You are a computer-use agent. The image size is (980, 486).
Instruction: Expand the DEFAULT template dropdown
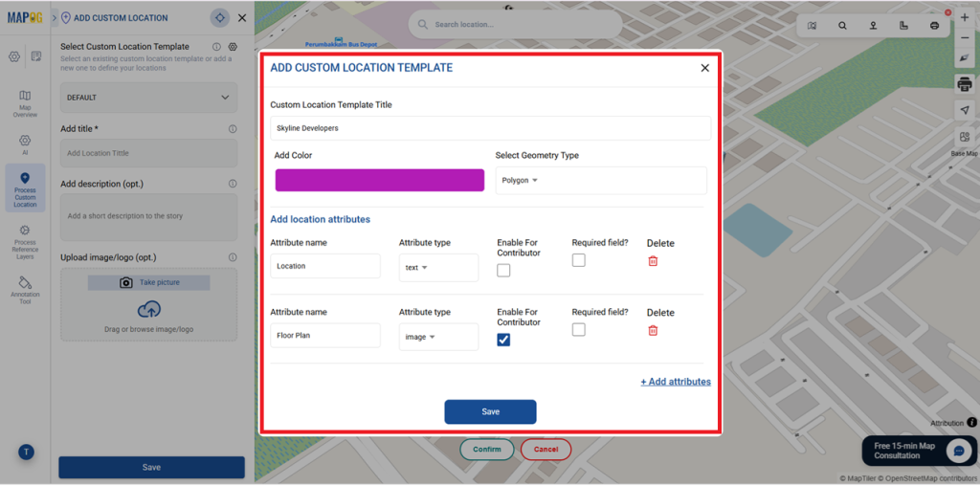click(148, 98)
